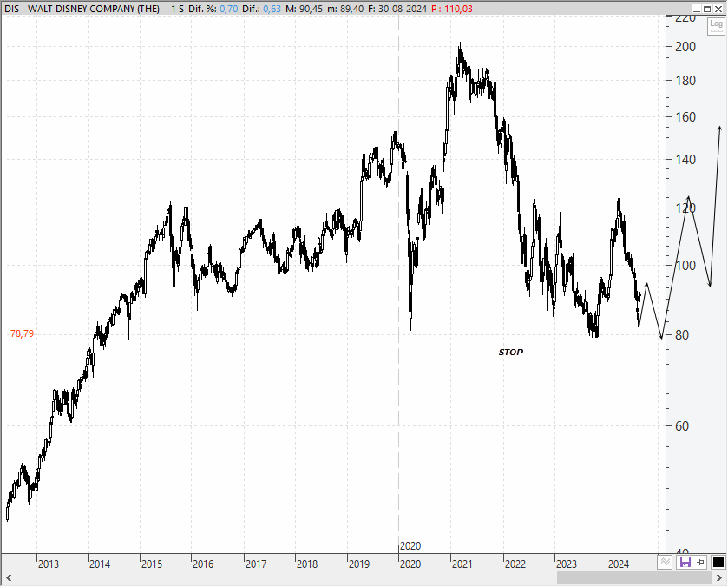Click the scrollbar left arrow
This screenshot has height=587, width=728.
tap(9, 578)
